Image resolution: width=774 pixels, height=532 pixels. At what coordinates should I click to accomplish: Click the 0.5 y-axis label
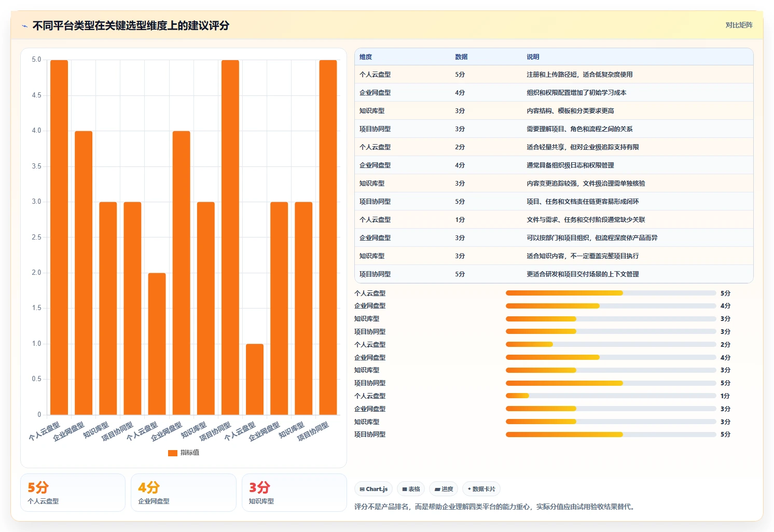pyautogui.click(x=36, y=379)
